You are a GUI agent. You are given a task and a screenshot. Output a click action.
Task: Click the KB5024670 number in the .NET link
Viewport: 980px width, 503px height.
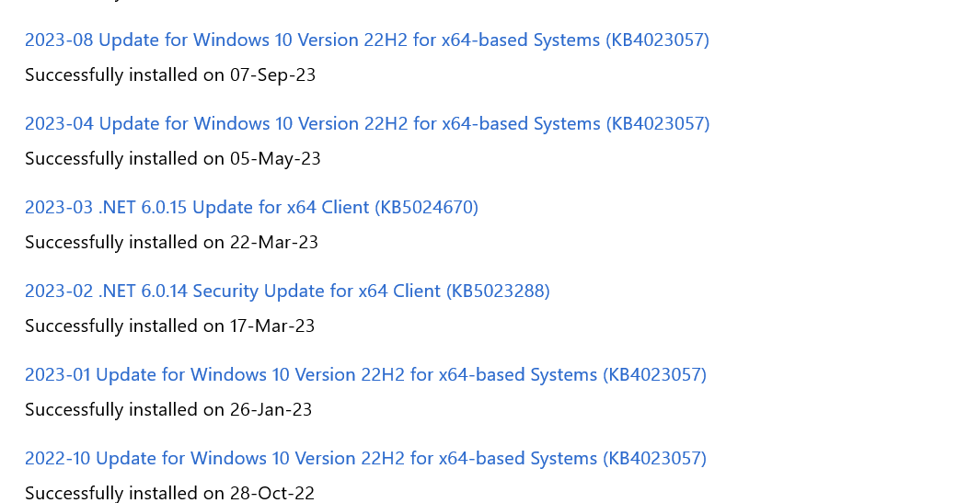[426, 208]
